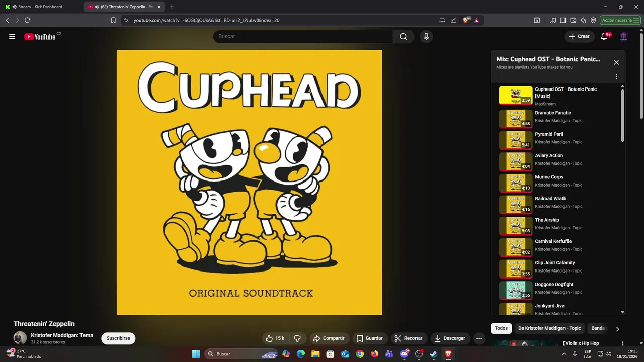Viewport: 644px width, 362px height.
Task: Open Discord from the taskbar
Action: click(404, 354)
